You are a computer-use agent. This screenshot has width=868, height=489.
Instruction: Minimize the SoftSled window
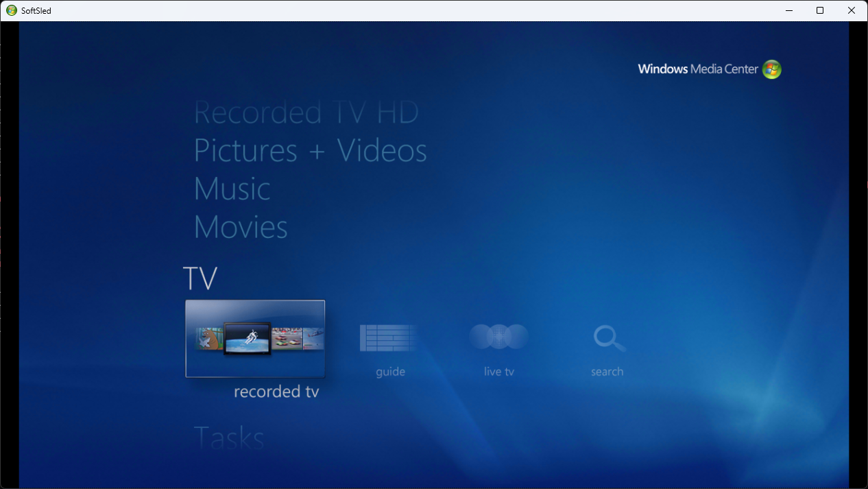point(788,10)
